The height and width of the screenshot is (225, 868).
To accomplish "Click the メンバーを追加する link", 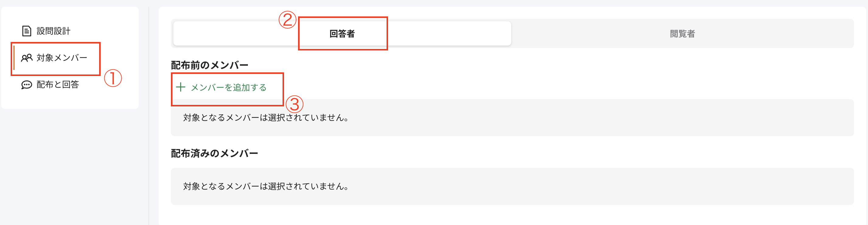I will (x=228, y=87).
